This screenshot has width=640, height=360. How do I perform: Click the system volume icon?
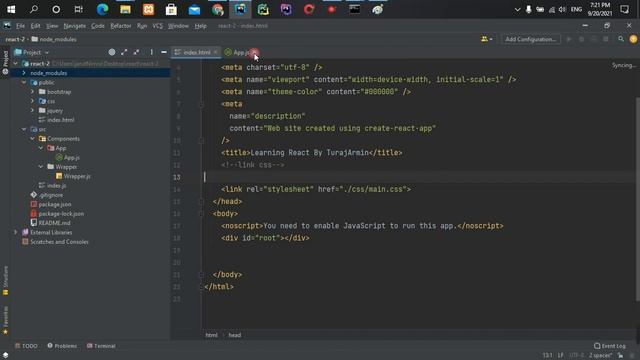(562, 9)
